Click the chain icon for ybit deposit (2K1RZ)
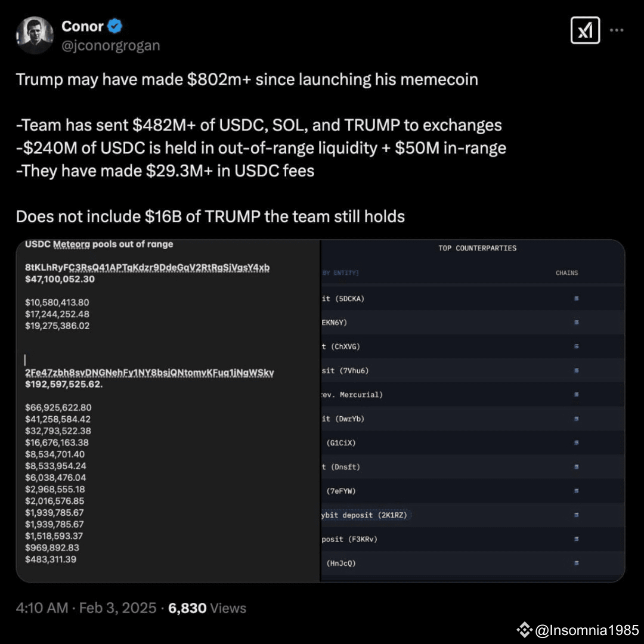Image resolution: width=644 pixels, height=644 pixels. tap(576, 515)
